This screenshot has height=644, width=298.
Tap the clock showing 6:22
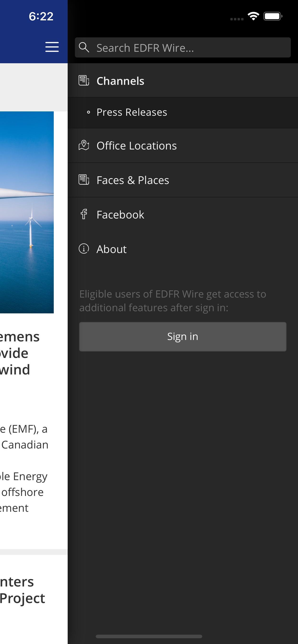tap(41, 17)
